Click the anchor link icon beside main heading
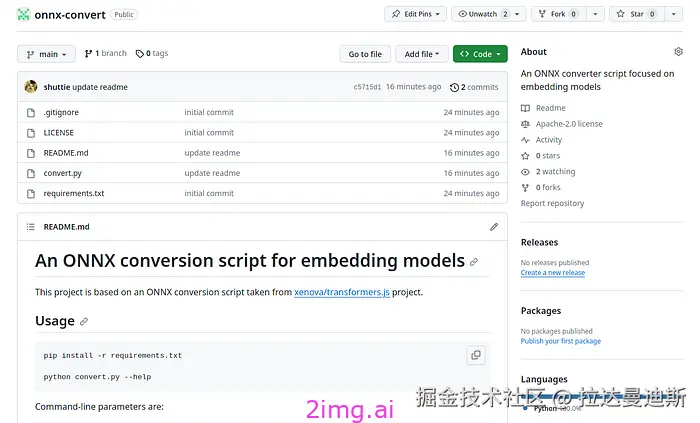Image resolution: width=700 pixels, height=423 pixels. pyautogui.click(x=474, y=262)
